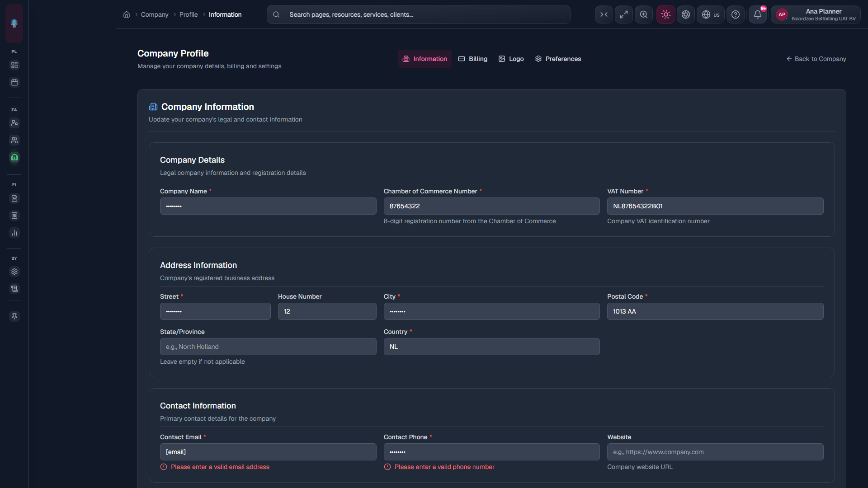Click the VAT Number input field
The width and height of the screenshot is (868, 488).
(x=715, y=206)
